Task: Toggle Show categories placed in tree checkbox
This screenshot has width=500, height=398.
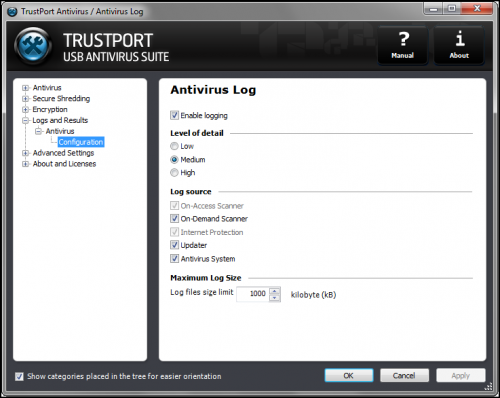Action: (x=19, y=376)
